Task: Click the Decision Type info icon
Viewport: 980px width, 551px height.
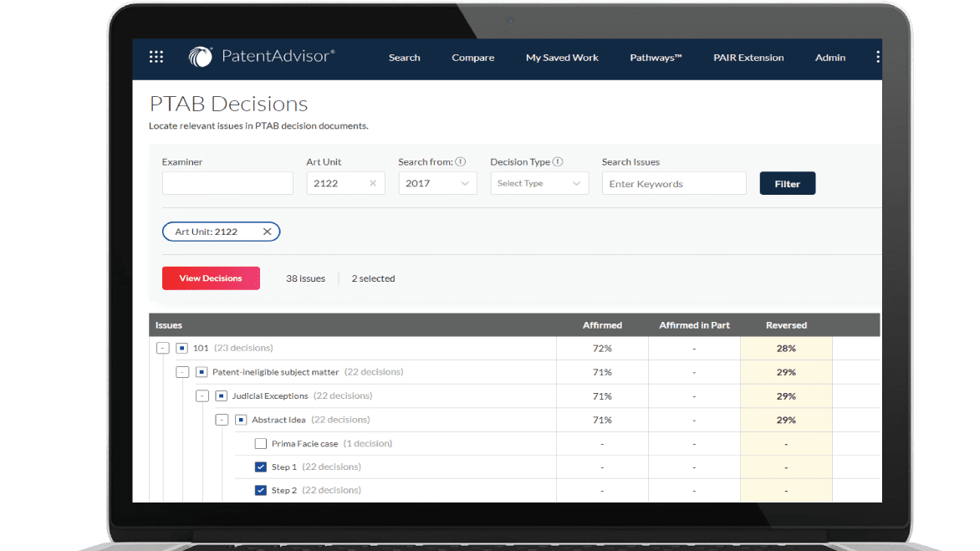Action: click(558, 162)
